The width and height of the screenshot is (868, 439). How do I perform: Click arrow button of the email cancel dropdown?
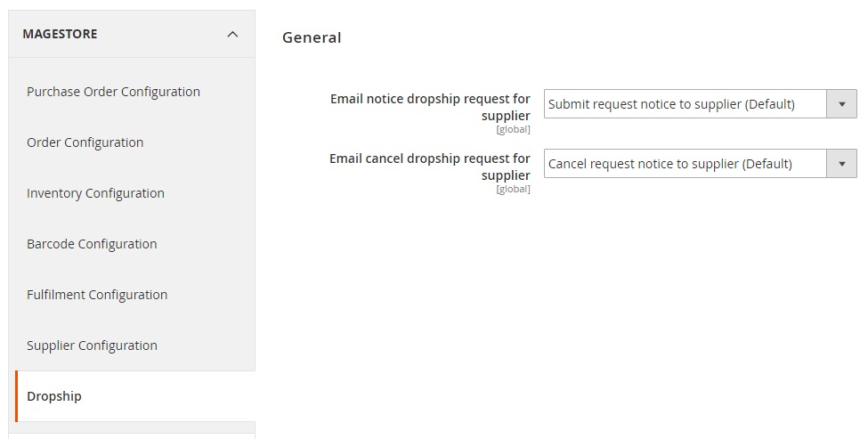coord(841,163)
